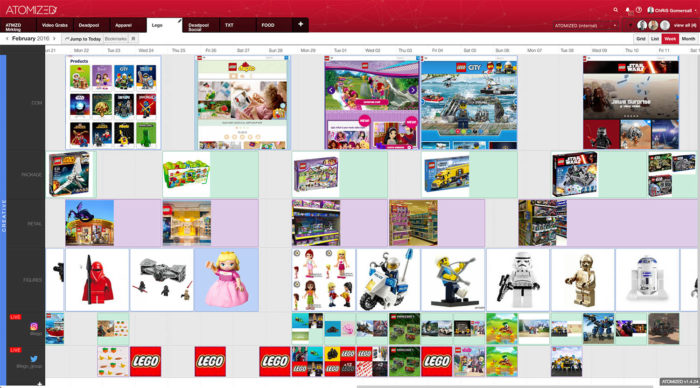Select the Week view

(x=670, y=39)
